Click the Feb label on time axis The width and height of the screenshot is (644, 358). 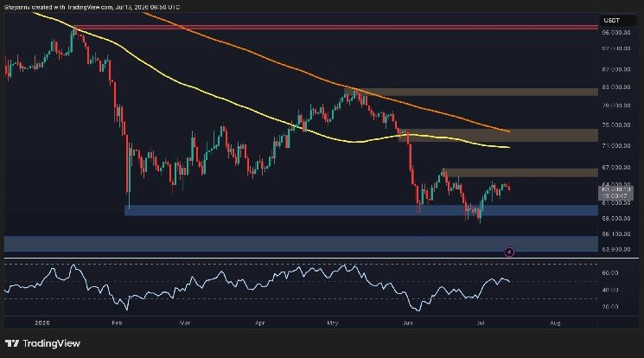(x=117, y=323)
